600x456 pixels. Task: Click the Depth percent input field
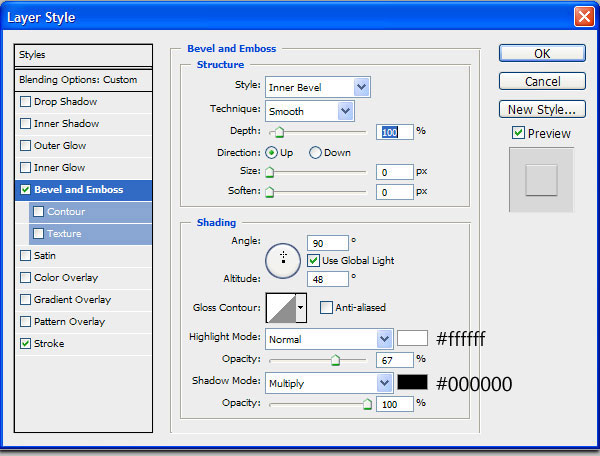coord(395,132)
